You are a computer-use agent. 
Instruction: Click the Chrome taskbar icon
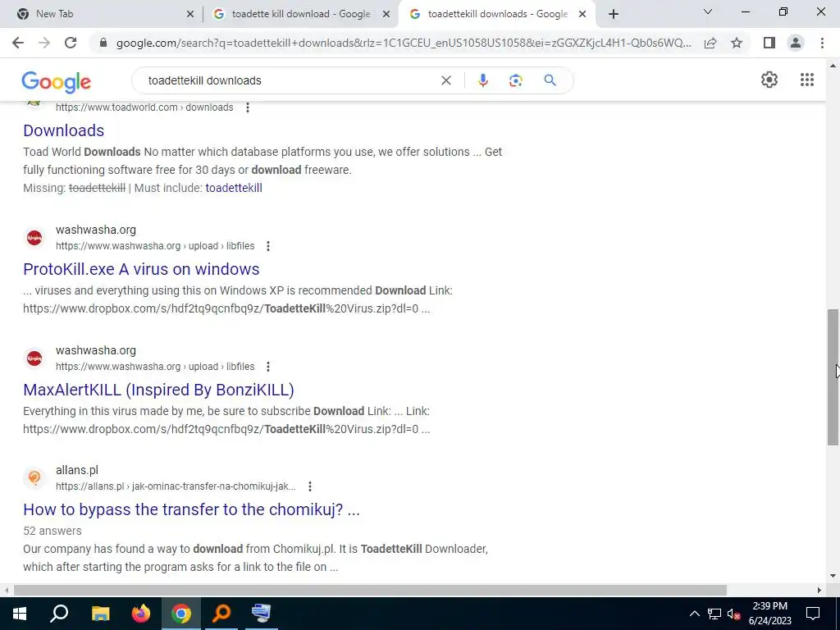[x=181, y=614]
